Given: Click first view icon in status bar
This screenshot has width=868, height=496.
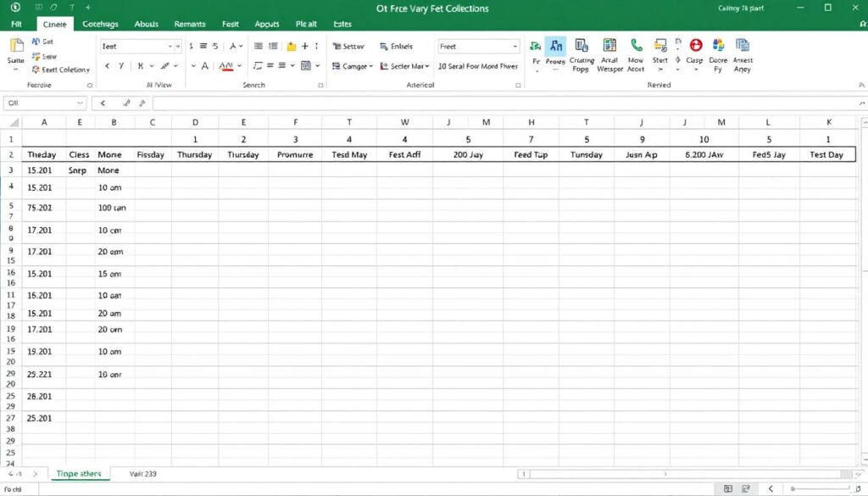Looking at the screenshot, I should (728, 489).
